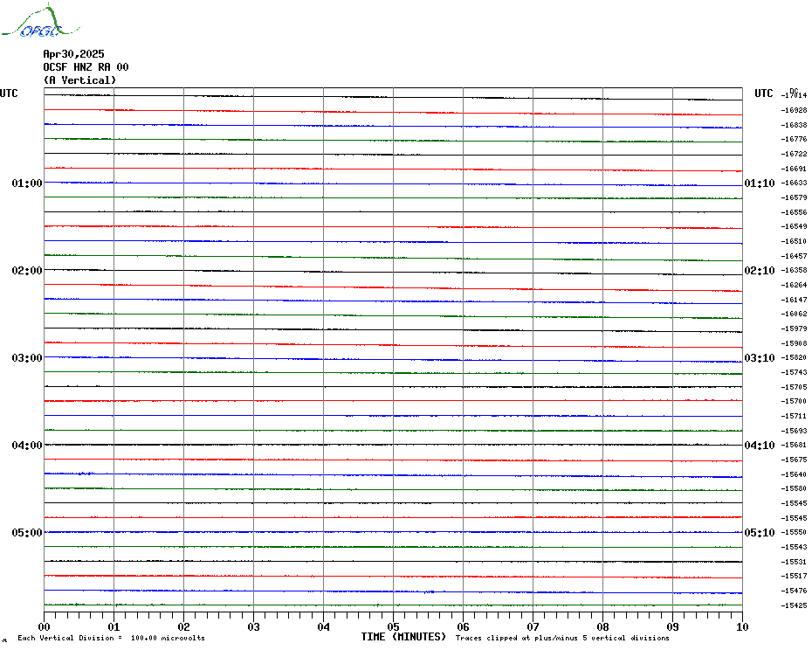Click the 01 minute tick label

point(114,627)
